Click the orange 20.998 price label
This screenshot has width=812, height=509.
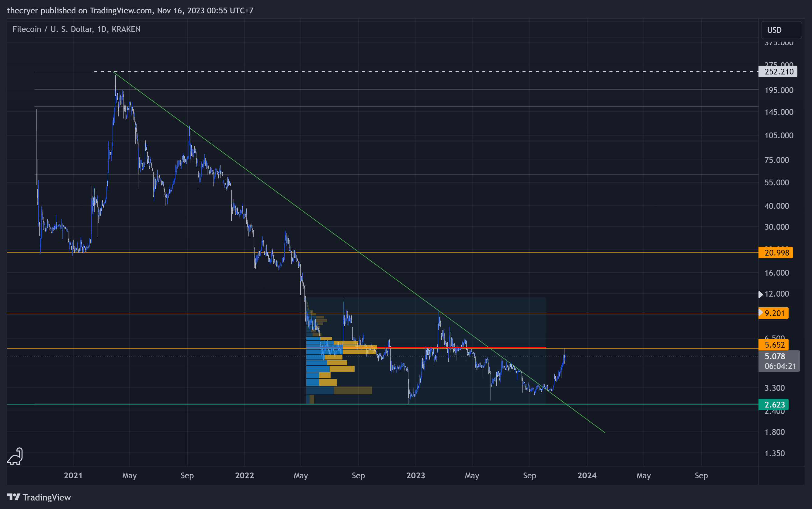pos(775,253)
